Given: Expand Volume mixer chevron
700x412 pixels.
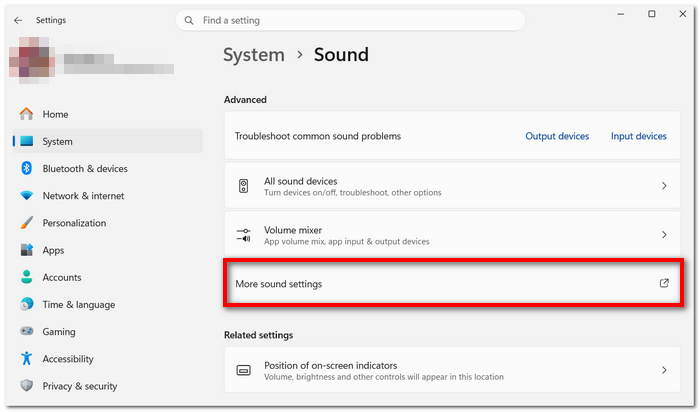Looking at the screenshot, I should click(x=664, y=235).
